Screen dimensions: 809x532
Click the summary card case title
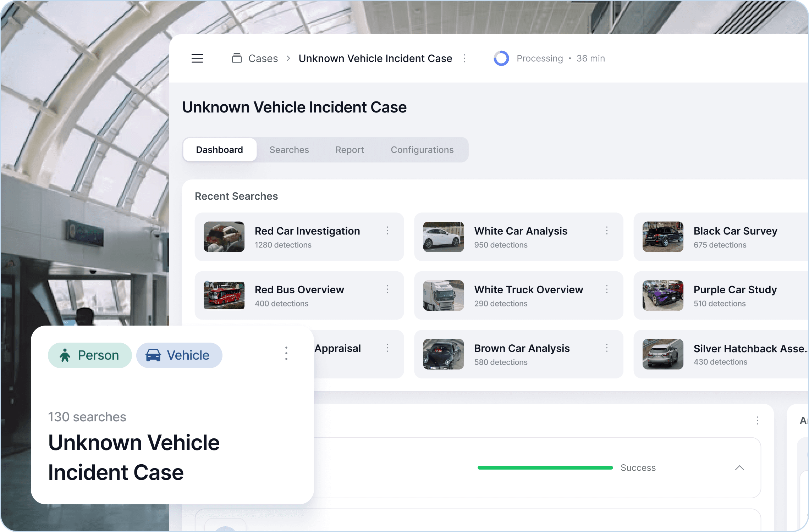pyautogui.click(x=134, y=458)
